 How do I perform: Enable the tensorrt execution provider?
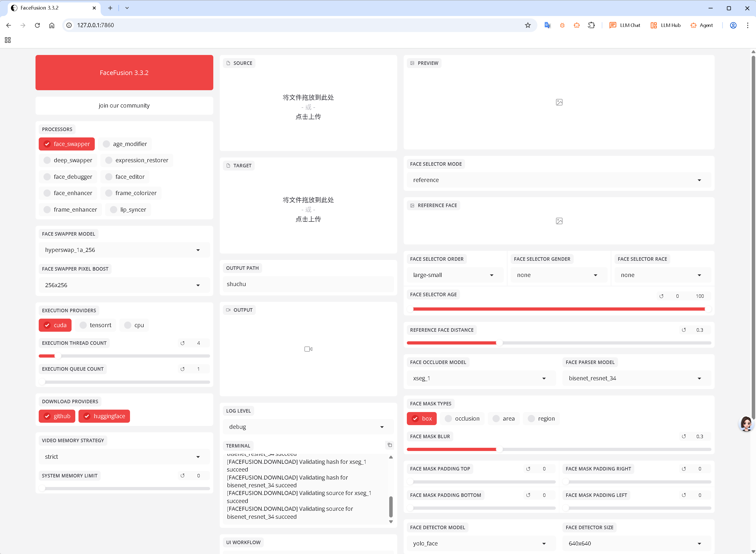point(95,325)
